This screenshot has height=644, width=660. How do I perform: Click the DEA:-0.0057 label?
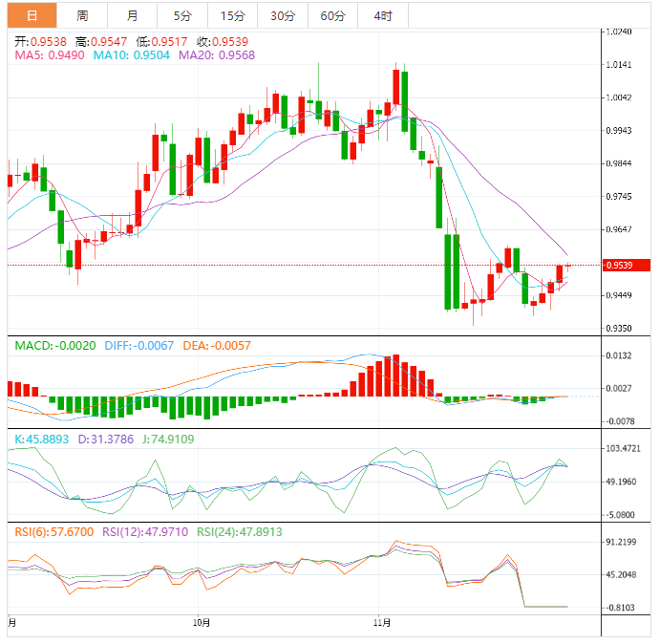click(217, 346)
